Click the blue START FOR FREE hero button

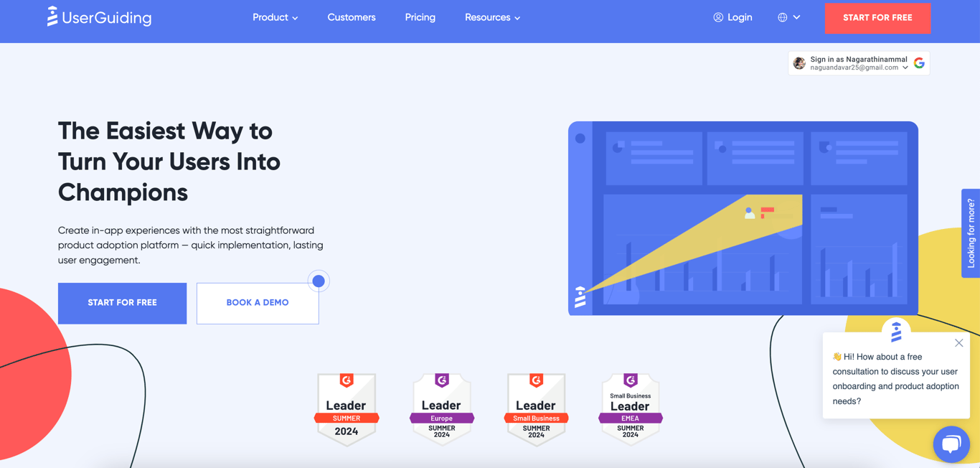[x=122, y=303]
